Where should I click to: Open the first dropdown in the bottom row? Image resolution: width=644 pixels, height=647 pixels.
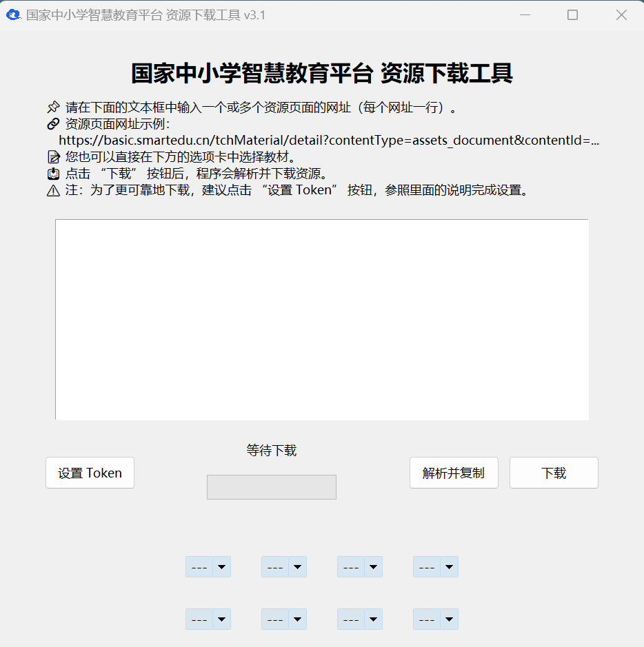[x=208, y=619]
